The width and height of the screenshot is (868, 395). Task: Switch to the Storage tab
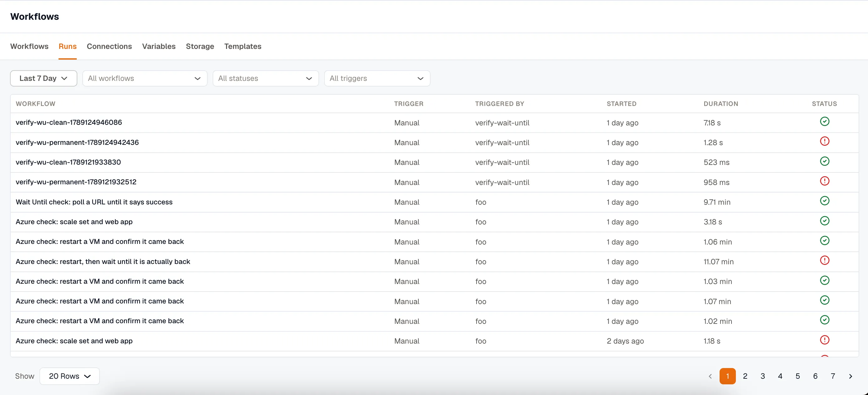pyautogui.click(x=200, y=46)
